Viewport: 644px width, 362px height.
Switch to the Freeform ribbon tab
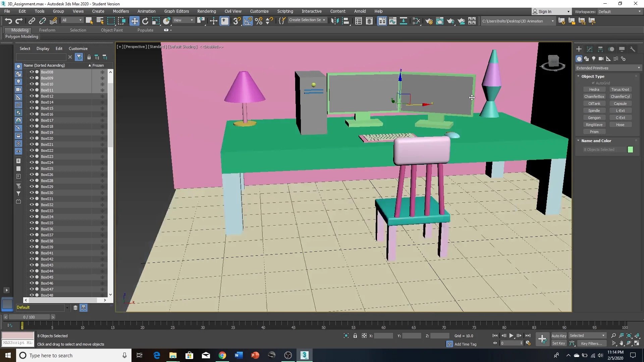47,30
